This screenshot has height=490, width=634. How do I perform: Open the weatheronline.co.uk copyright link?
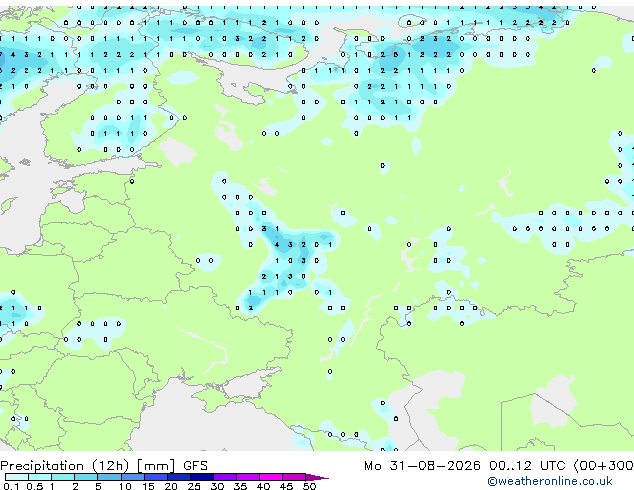coord(550,481)
